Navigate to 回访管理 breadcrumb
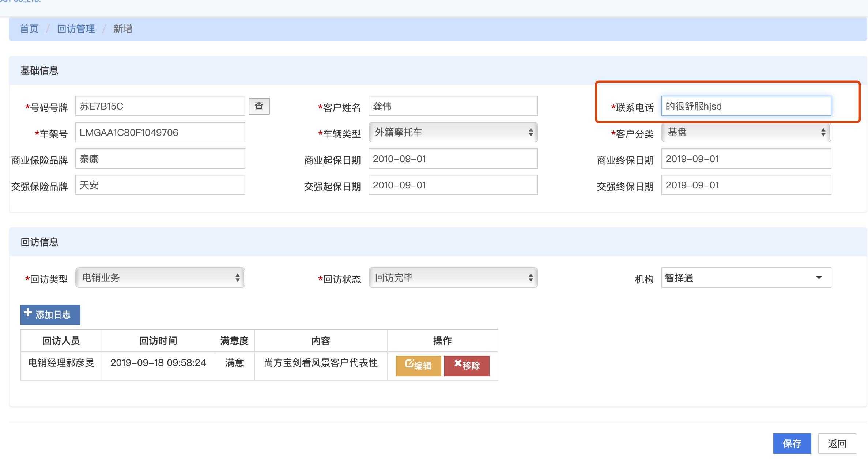Image resolution: width=868 pixels, height=461 pixels. [76, 29]
